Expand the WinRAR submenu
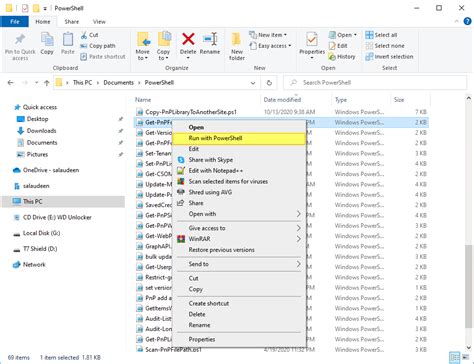The image size is (474, 364). pos(239,239)
